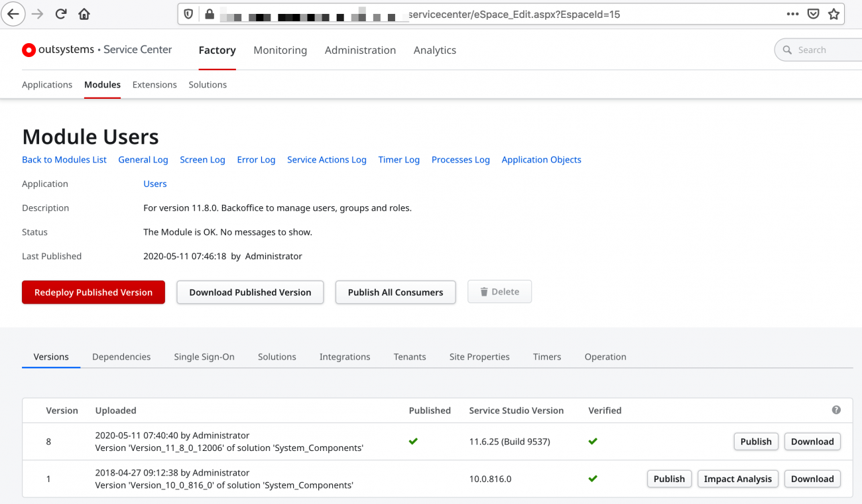Click the Last Published date 2020-05-11 07:46:18
Image resolution: width=862 pixels, height=504 pixels.
185,256
